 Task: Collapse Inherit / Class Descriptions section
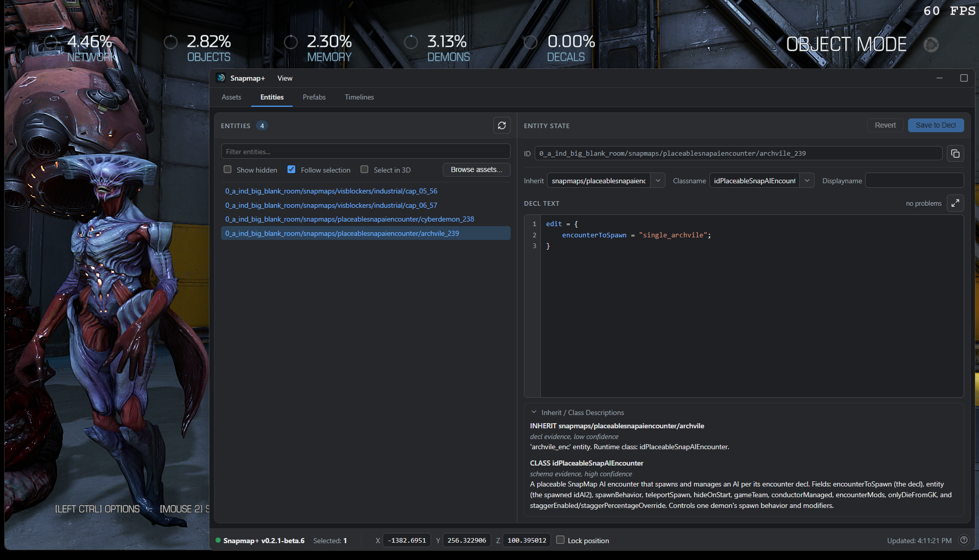click(x=534, y=412)
